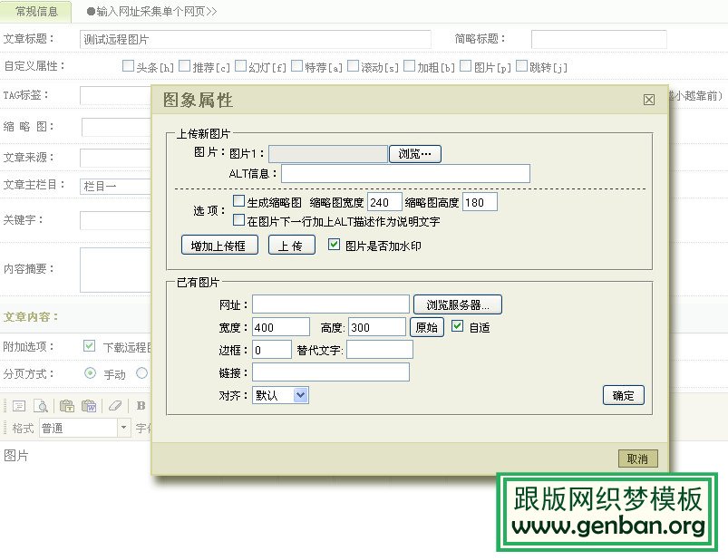Click the Paste from Word icon
Screen dimensions: 728x560
(x=89, y=406)
